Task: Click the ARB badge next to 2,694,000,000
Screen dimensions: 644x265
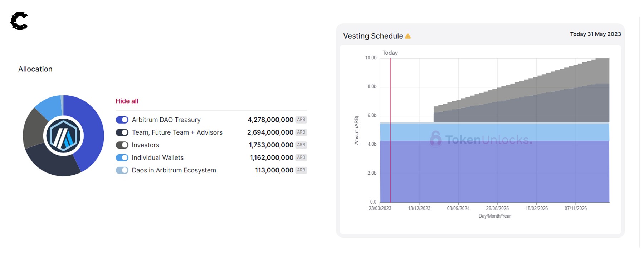Action: coord(301,132)
